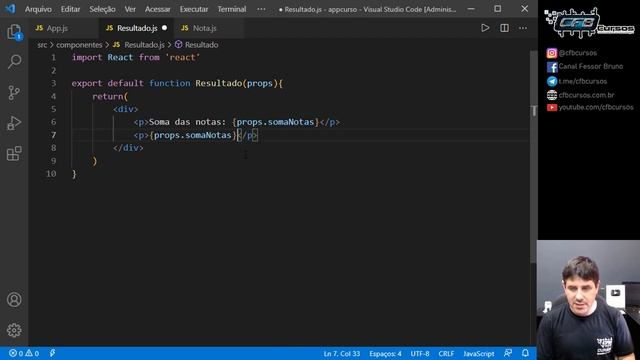Image resolution: width=640 pixels, height=360 pixels.
Task: Click the live share status bar icon
Action: pyautogui.click(x=53, y=353)
